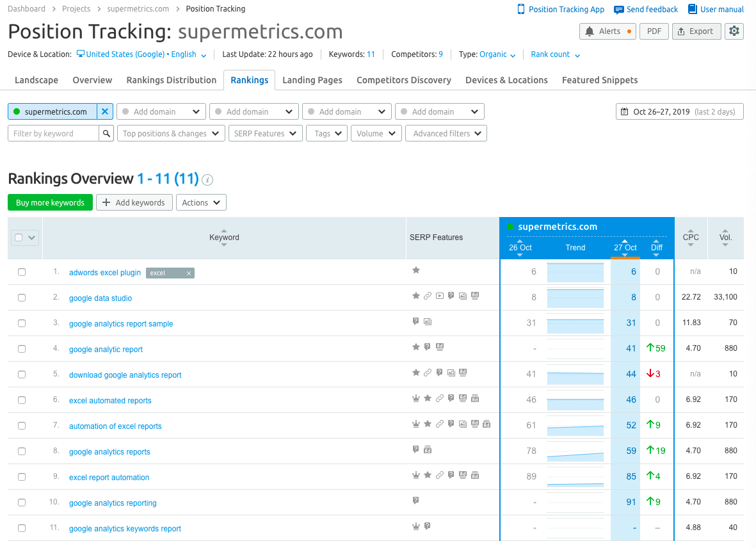
Task: Expand the Advanced filters dropdown
Action: pyautogui.click(x=446, y=134)
